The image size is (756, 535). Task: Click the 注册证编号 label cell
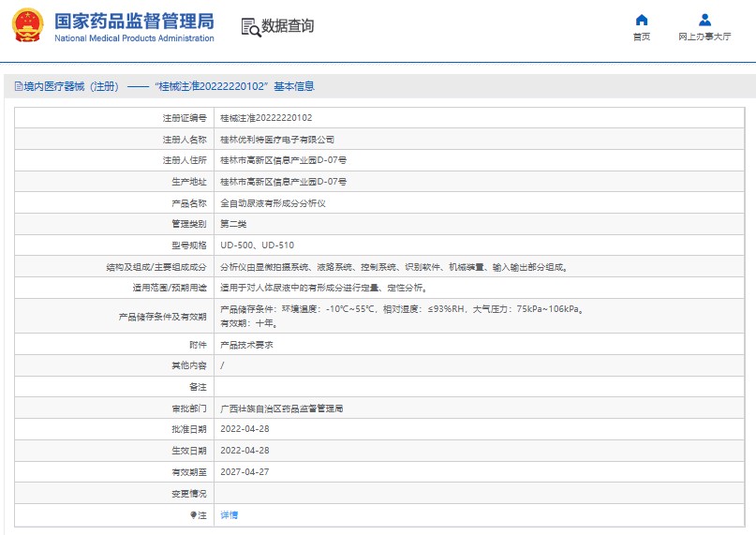pos(114,118)
